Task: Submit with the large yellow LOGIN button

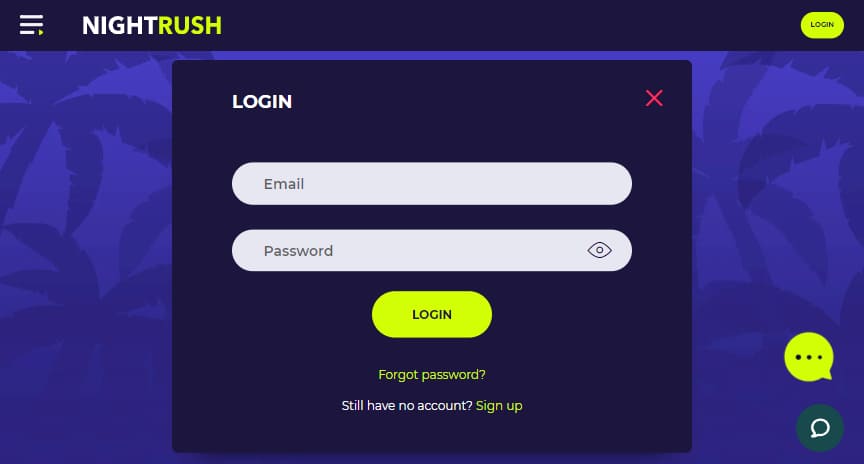Action: (432, 314)
